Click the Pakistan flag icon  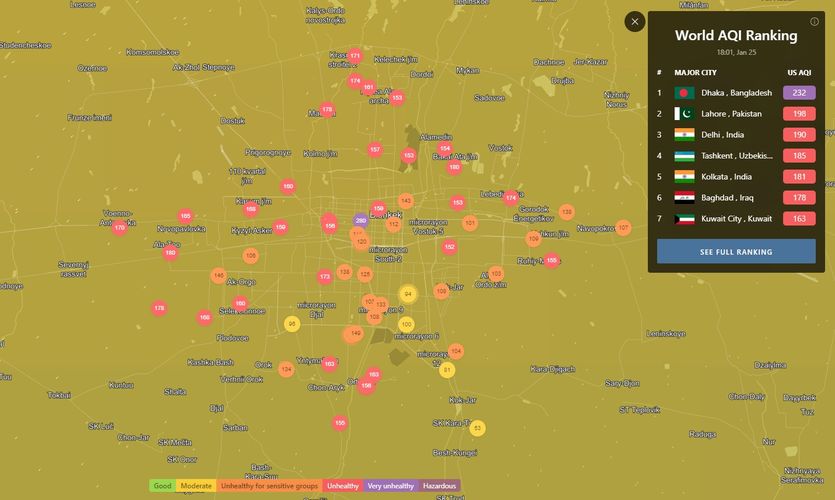point(684,114)
